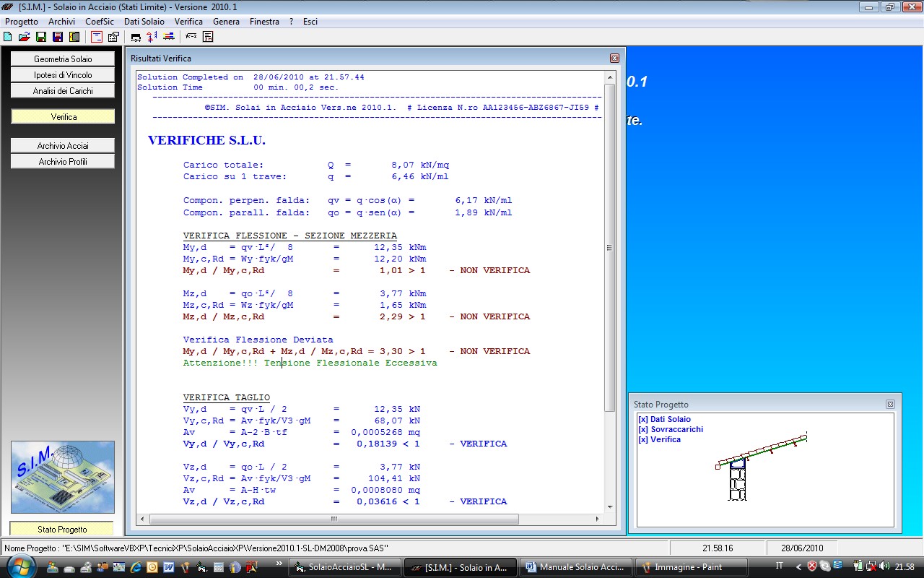Open the Archivio Acciai button
The width and height of the screenshot is (924, 578).
pos(63,145)
